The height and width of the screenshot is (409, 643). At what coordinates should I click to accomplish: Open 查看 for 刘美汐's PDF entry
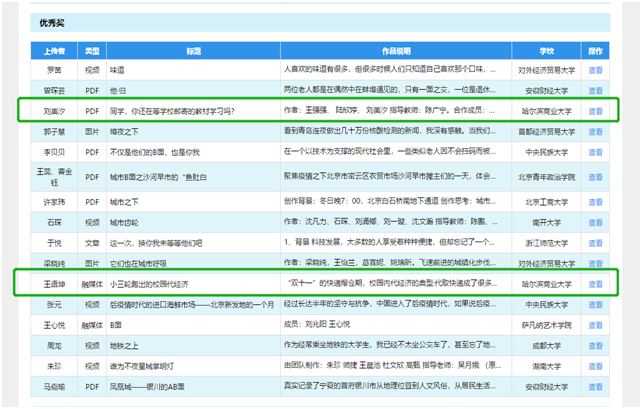pyautogui.click(x=595, y=108)
